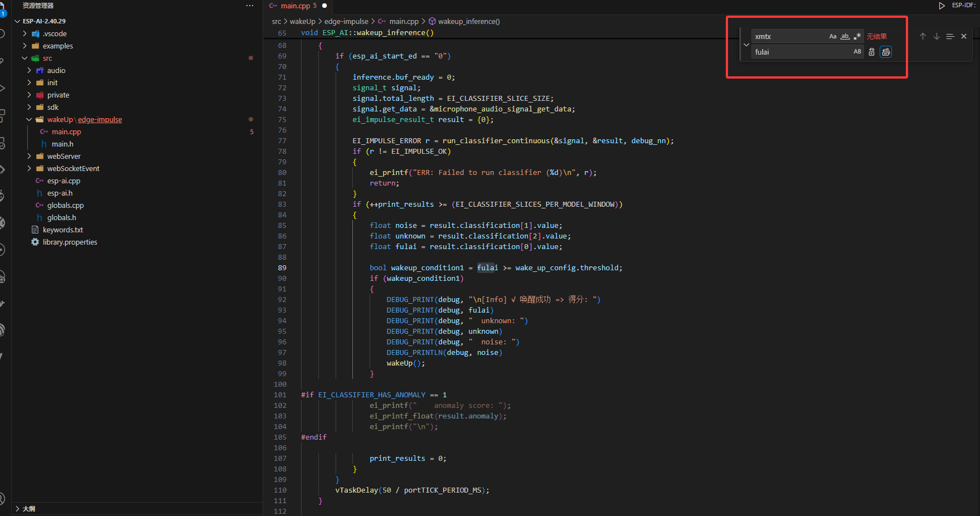Viewport: 980px width, 516px height.
Task: Jump to next match with down arrow
Action: pos(937,36)
